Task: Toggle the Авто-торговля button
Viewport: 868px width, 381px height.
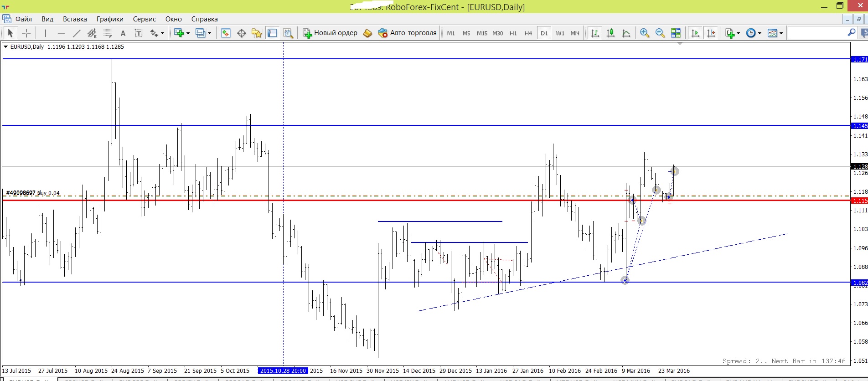Action: coord(407,33)
